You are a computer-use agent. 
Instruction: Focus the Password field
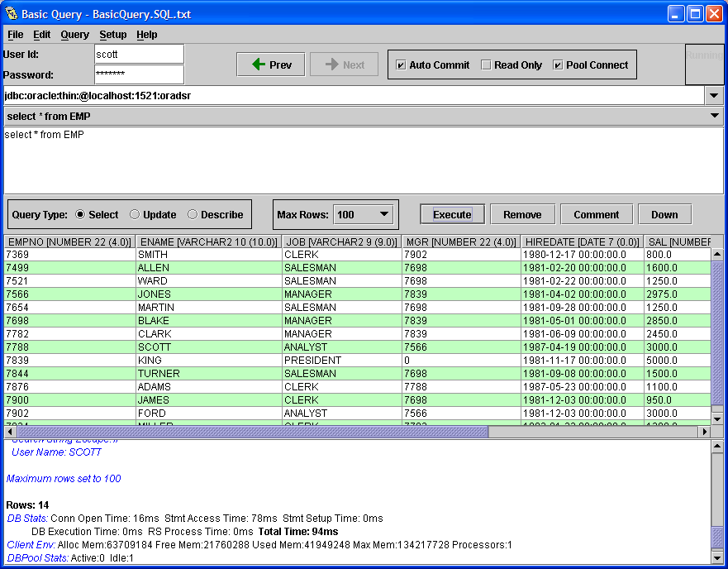pos(139,74)
